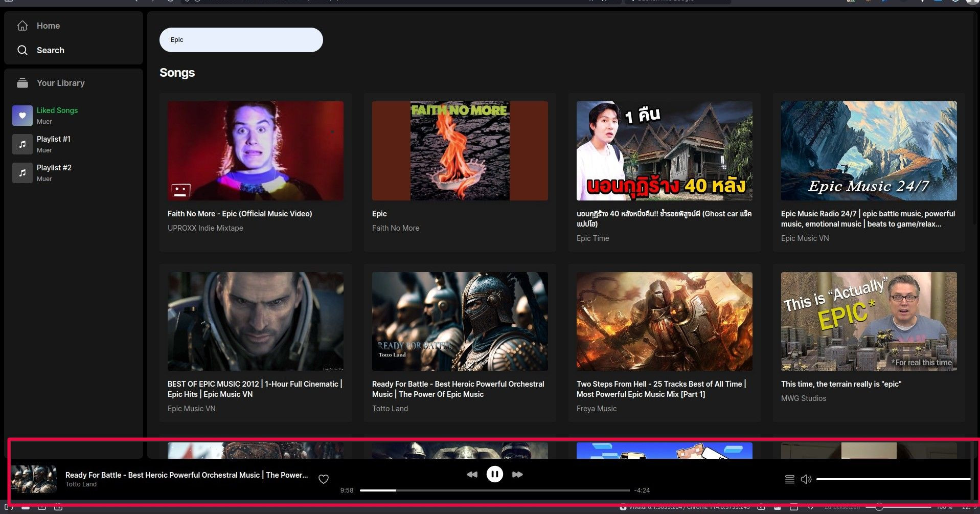Viewport: 980px width, 514px height.
Task: Open Search from the sidebar
Action: click(x=50, y=50)
